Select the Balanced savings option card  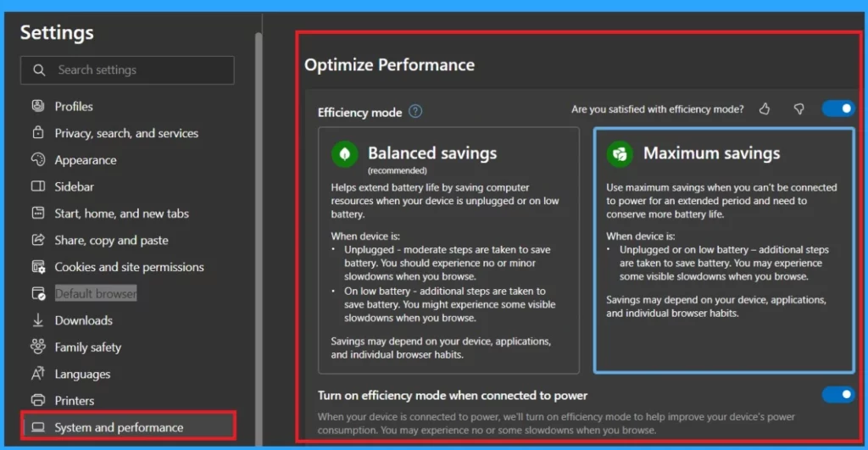point(448,250)
